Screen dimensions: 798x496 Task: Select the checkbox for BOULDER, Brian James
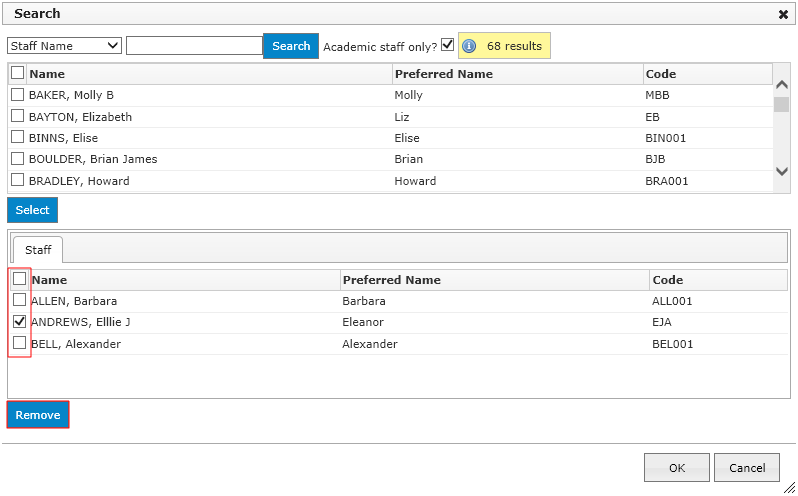coord(17,159)
